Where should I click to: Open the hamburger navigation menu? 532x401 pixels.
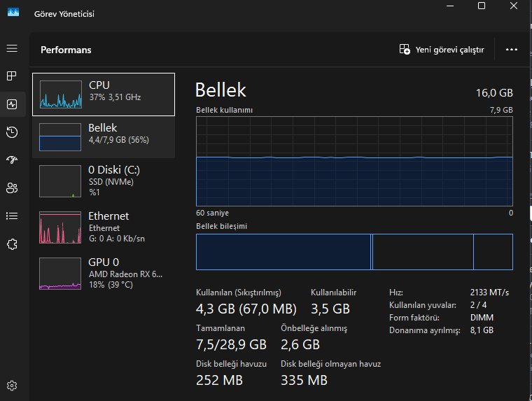pos(12,48)
